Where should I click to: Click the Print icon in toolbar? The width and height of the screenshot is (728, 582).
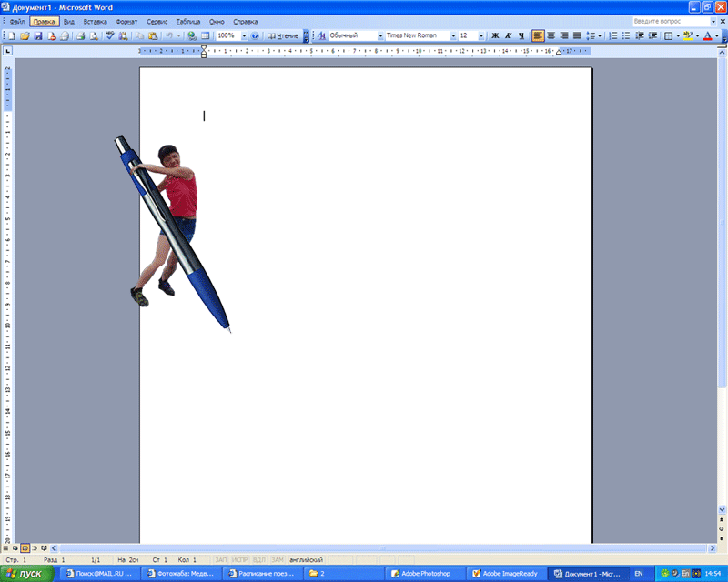pyautogui.click(x=80, y=35)
